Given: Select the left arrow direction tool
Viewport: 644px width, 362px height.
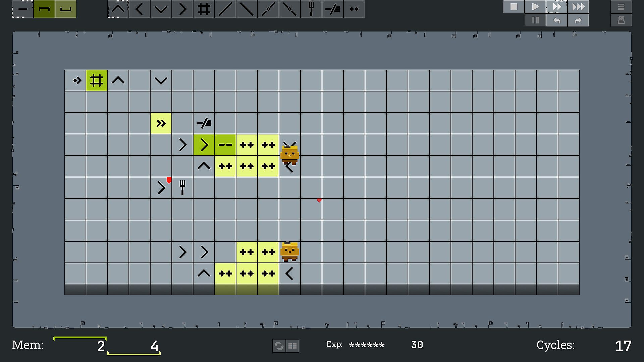Looking at the screenshot, I should [x=140, y=9].
